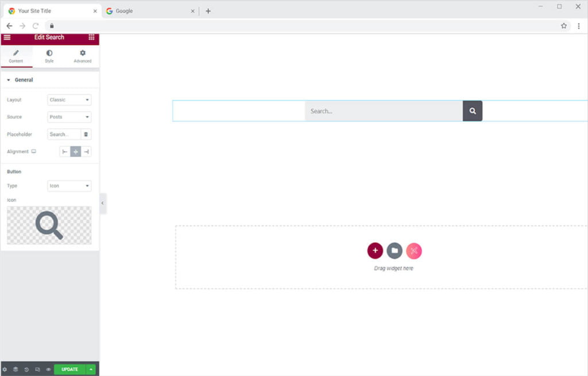Switch to the Style tab
588x376 pixels.
(49, 56)
